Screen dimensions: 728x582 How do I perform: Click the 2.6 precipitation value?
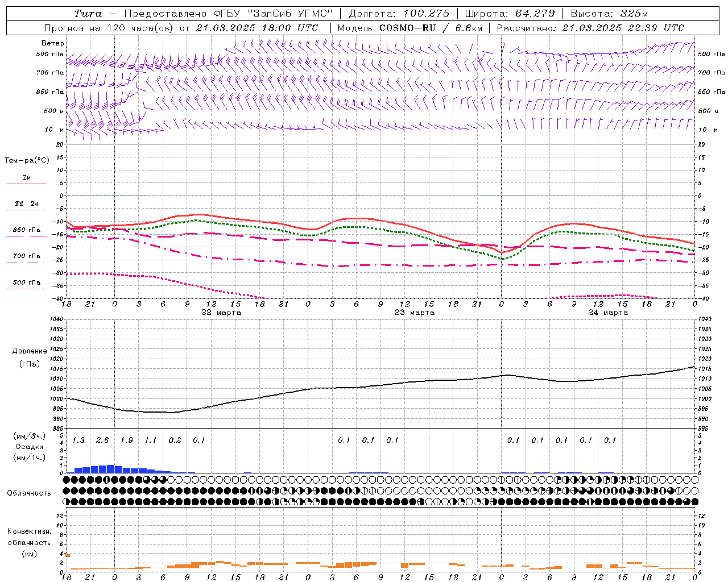click(x=102, y=440)
